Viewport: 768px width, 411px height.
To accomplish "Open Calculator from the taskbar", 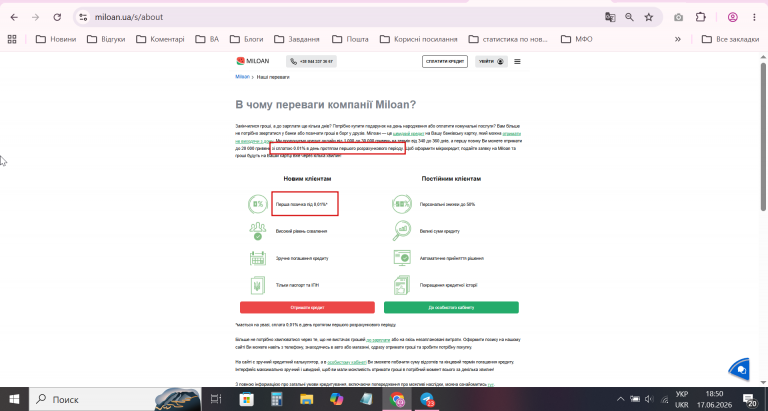I will (277, 399).
